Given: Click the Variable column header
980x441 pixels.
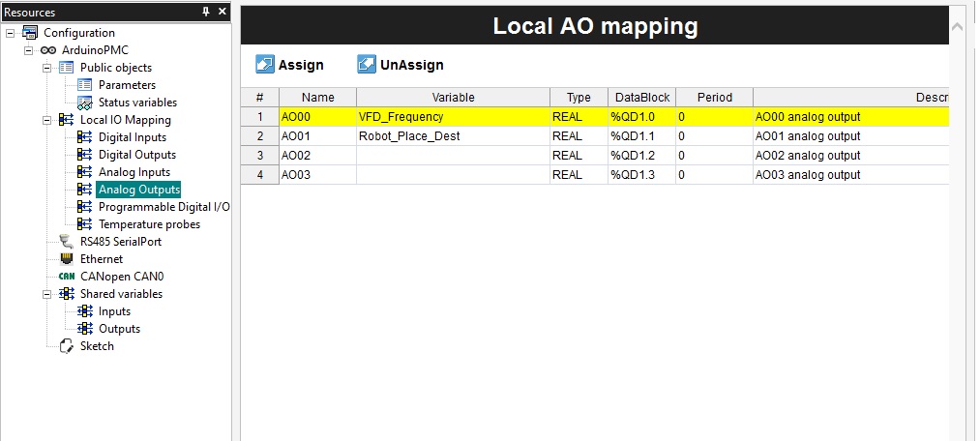Looking at the screenshot, I should 453,98.
